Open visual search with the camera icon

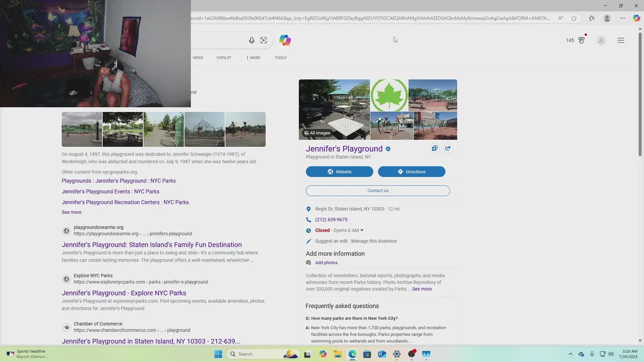coord(264,40)
